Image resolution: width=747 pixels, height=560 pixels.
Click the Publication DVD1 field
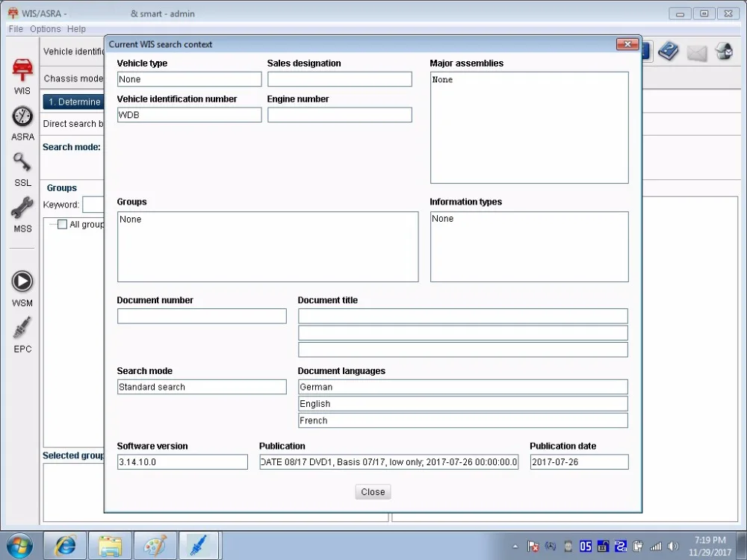(x=389, y=462)
